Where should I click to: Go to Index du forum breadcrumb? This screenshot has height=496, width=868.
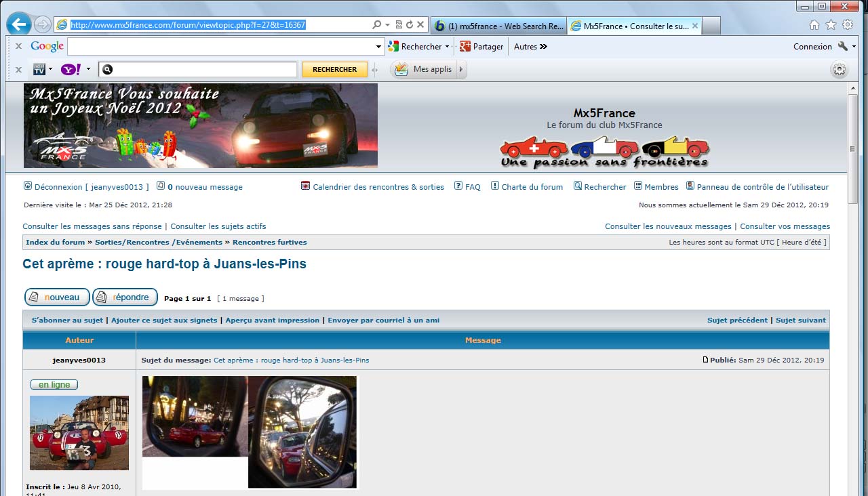(56, 242)
